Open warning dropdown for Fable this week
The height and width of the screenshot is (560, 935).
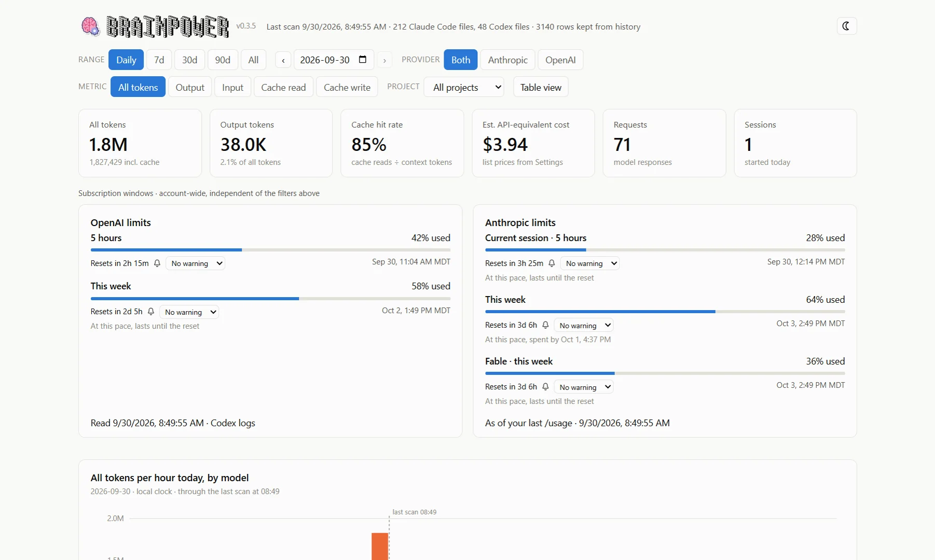pos(584,387)
